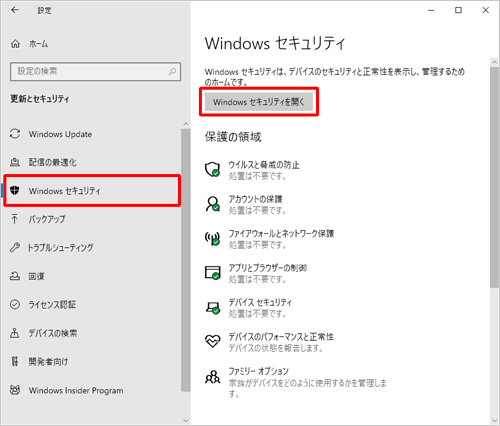Click the 開発者向け tools icon
This screenshot has height=426, width=500.
[x=15, y=361]
